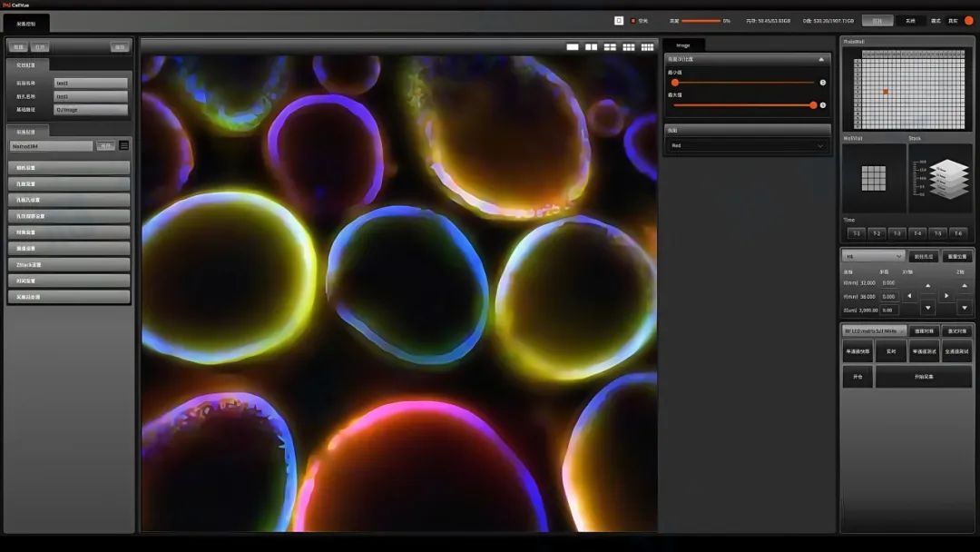Click the maximum value slider handle
The image size is (980, 552).
pos(813,105)
